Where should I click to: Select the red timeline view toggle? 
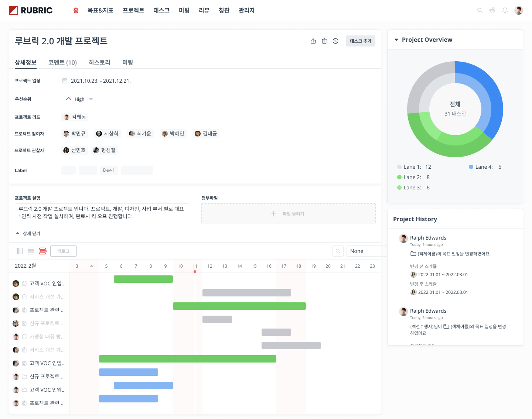click(x=43, y=251)
